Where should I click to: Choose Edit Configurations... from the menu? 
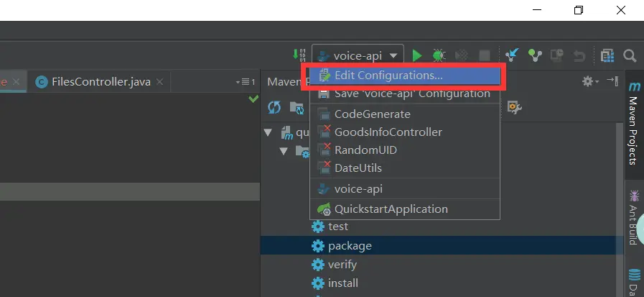point(404,76)
